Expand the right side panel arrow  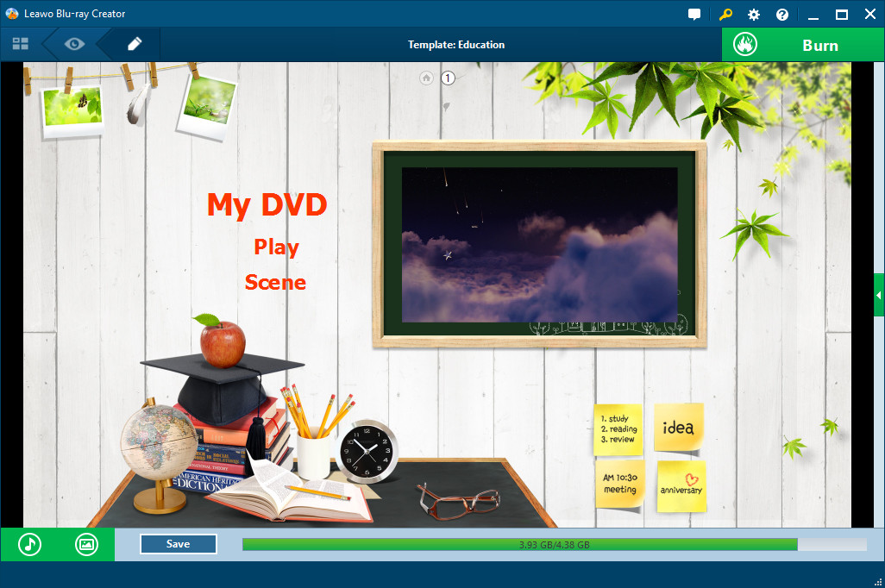click(x=879, y=296)
